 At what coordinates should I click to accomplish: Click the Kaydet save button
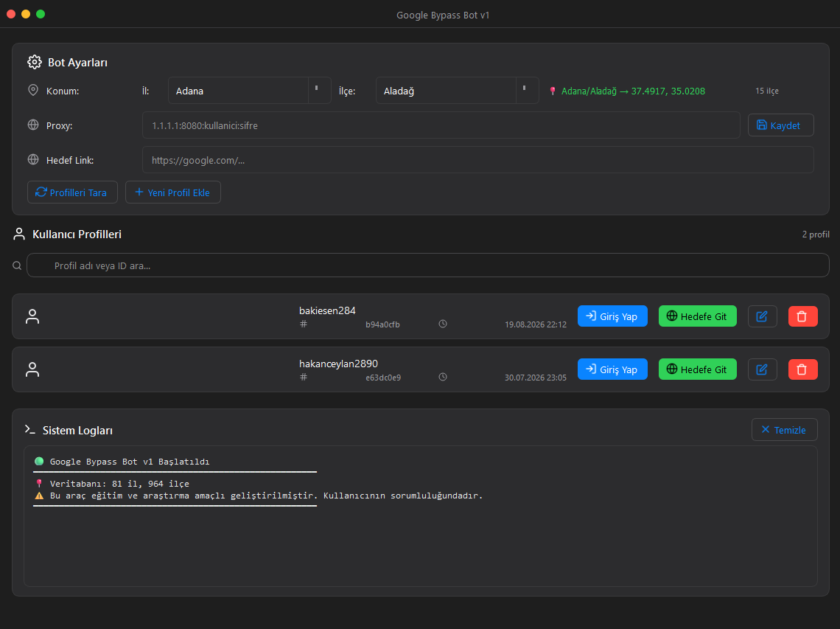pyautogui.click(x=780, y=125)
